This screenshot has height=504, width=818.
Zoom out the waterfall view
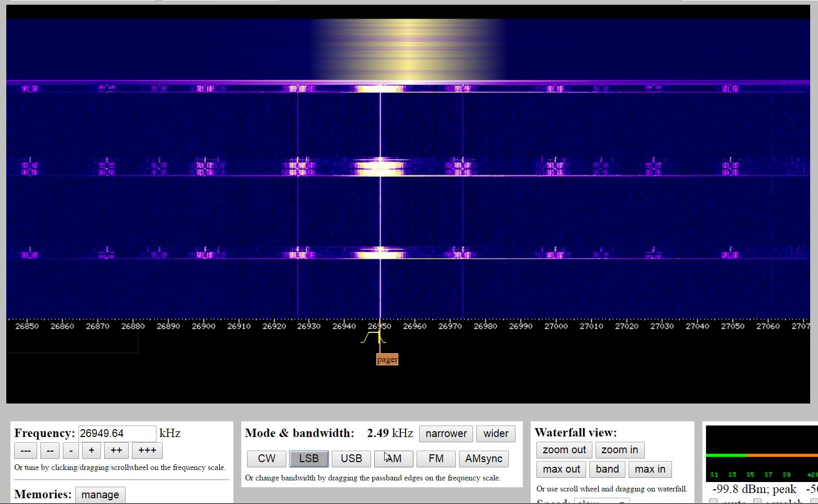(564, 450)
